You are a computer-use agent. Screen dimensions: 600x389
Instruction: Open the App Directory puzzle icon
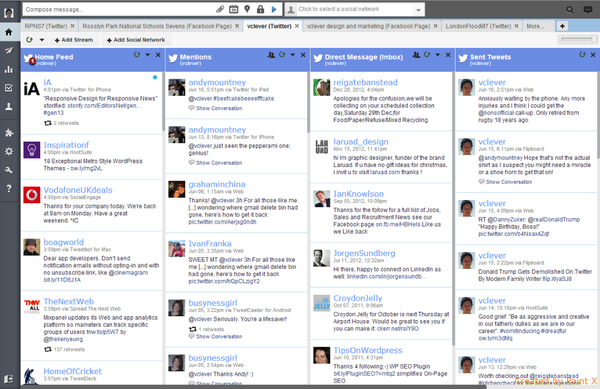pos(9,133)
